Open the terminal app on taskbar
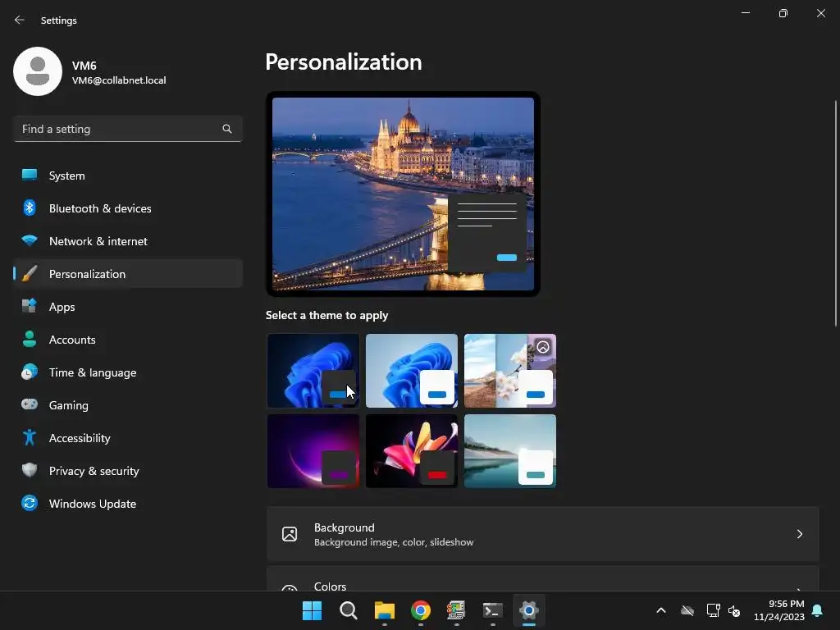 click(x=493, y=610)
